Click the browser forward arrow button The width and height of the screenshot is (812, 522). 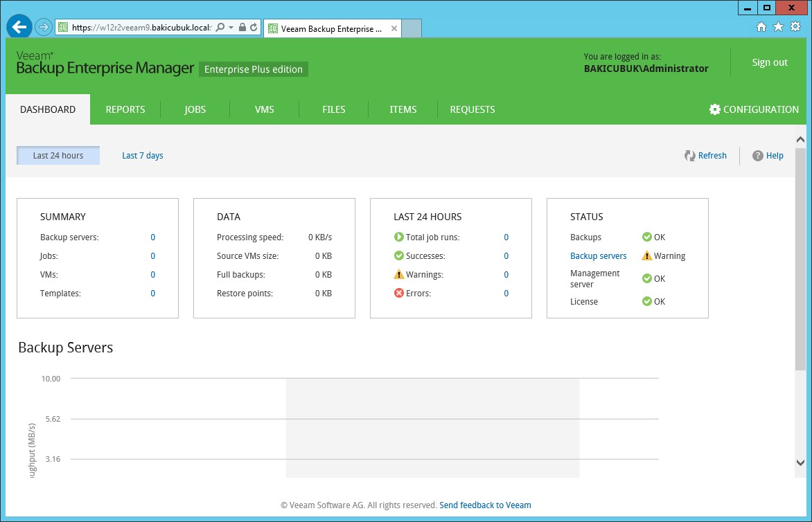coord(44,27)
